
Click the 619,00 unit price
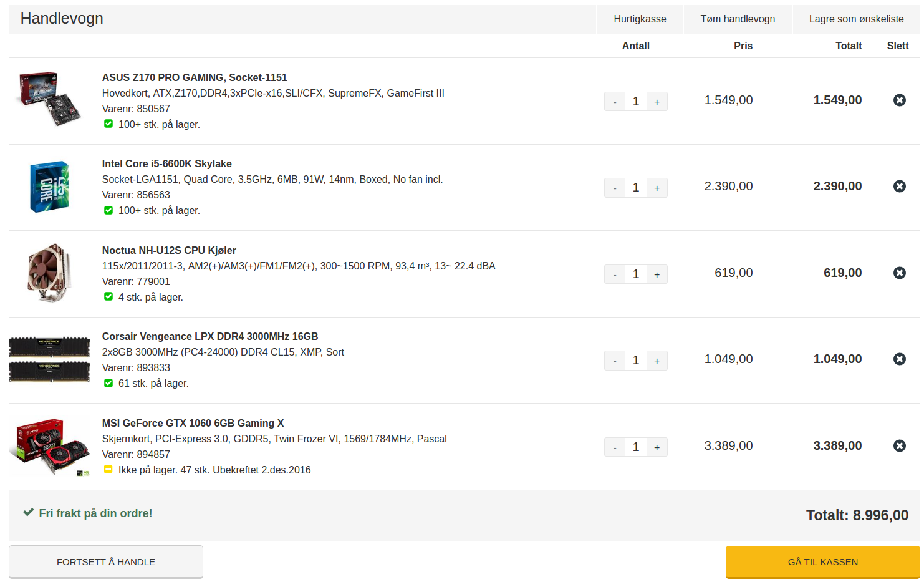coord(734,273)
